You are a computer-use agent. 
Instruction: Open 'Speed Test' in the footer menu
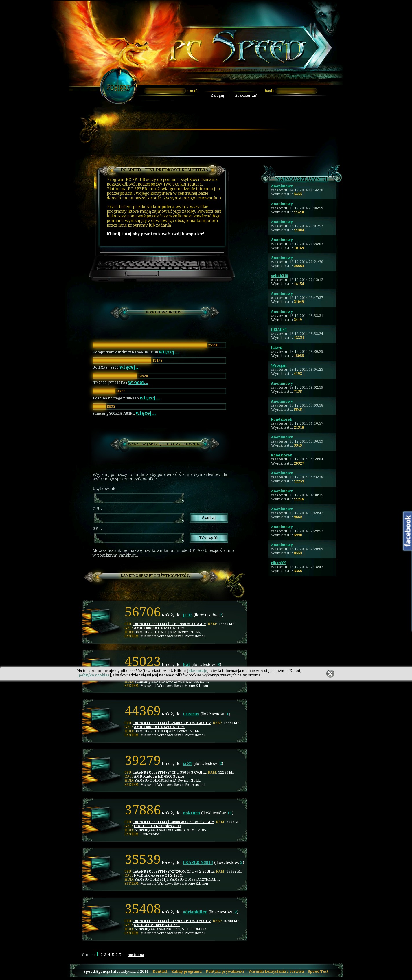(318, 971)
